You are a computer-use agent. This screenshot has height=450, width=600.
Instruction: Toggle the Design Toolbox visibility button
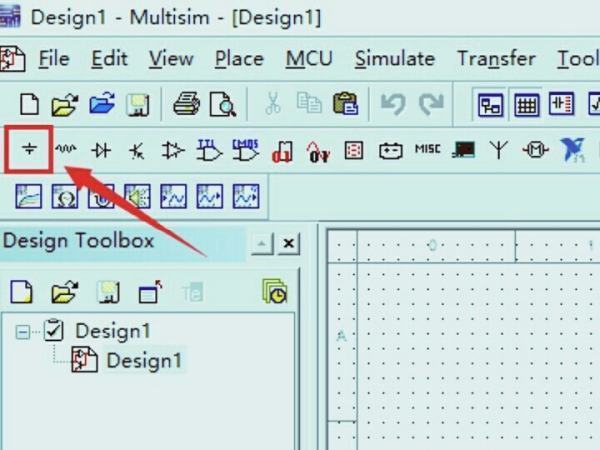(490, 104)
